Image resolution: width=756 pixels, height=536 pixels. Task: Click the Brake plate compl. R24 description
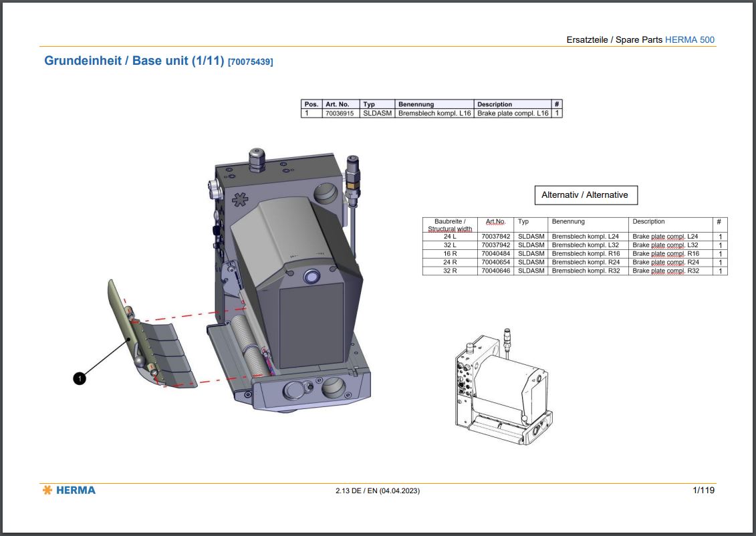665,263
